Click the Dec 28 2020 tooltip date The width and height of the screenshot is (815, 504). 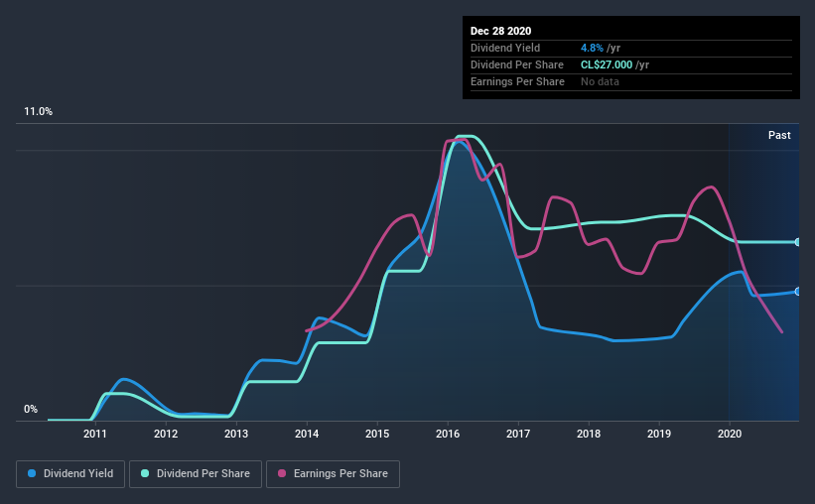tap(500, 31)
